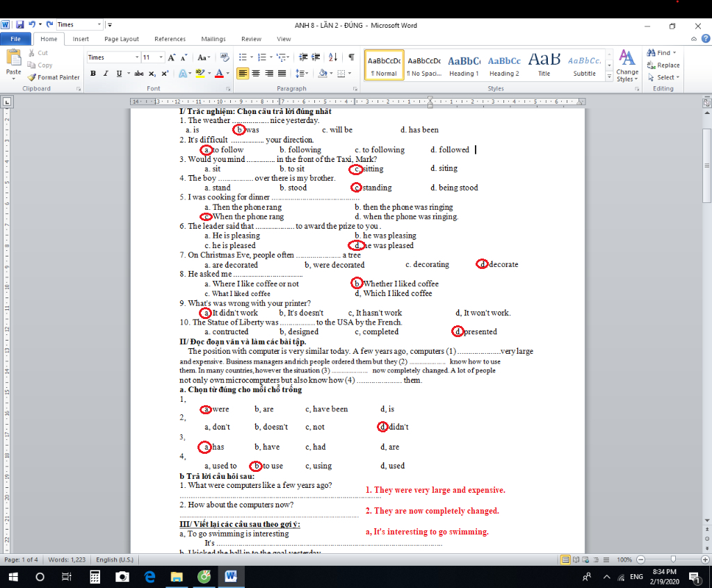Click the Zoom In plus button
The height and width of the screenshot is (588, 712).
705,560
